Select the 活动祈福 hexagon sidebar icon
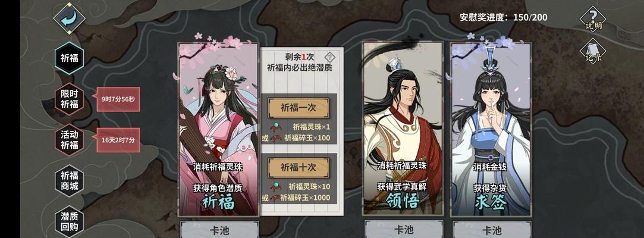644x238 pixels. [70, 140]
